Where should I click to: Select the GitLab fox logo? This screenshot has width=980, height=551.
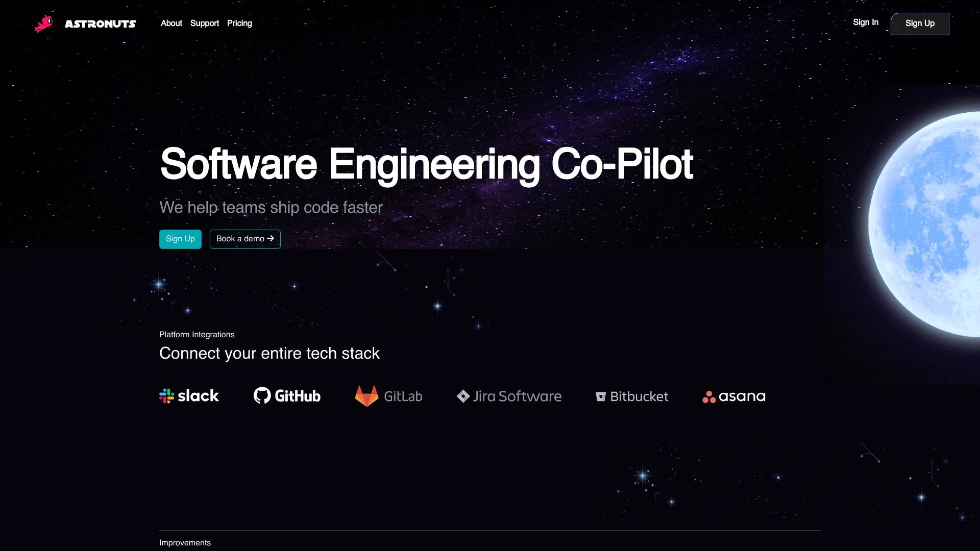(367, 396)
